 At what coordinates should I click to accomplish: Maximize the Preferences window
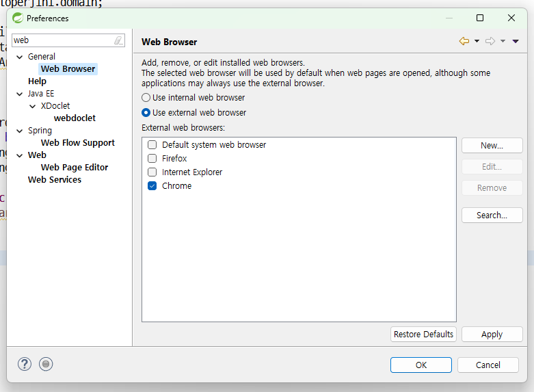tap(480, 18)
